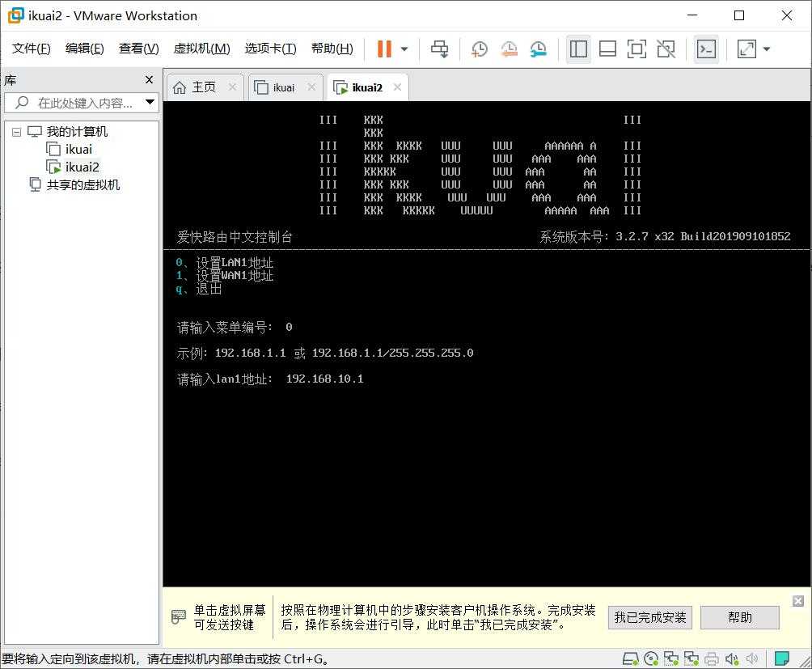Click the printer status bar icon
This screenshot has height=669, width=812.
coord(712,658)
